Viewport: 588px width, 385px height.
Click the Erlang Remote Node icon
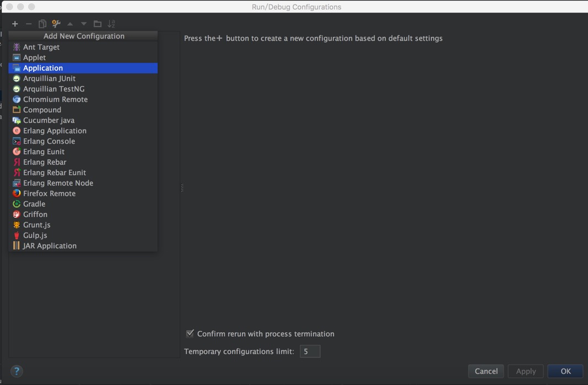[x=17, y=183]
